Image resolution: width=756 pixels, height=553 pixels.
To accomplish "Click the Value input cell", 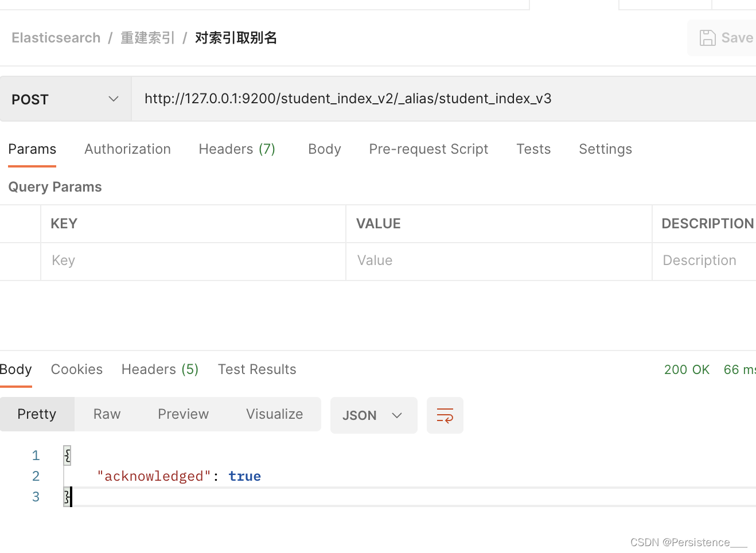I will [x=499, y=261].
